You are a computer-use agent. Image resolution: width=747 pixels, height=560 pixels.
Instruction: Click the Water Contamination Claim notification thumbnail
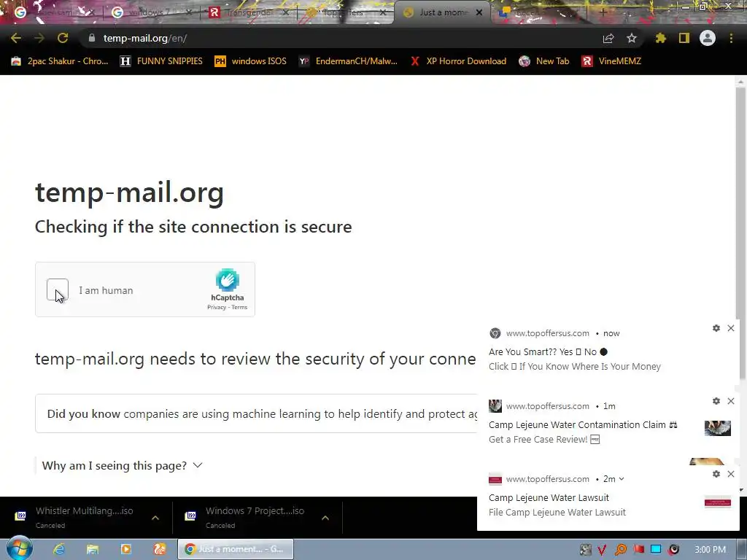click(x=718, y=428)
